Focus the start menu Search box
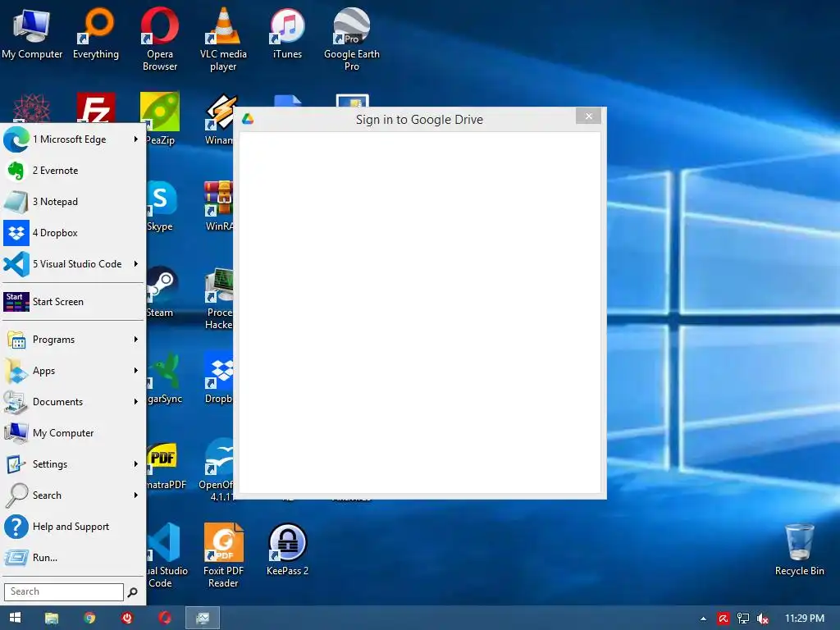The image size is (840, 630). point(64,591)
